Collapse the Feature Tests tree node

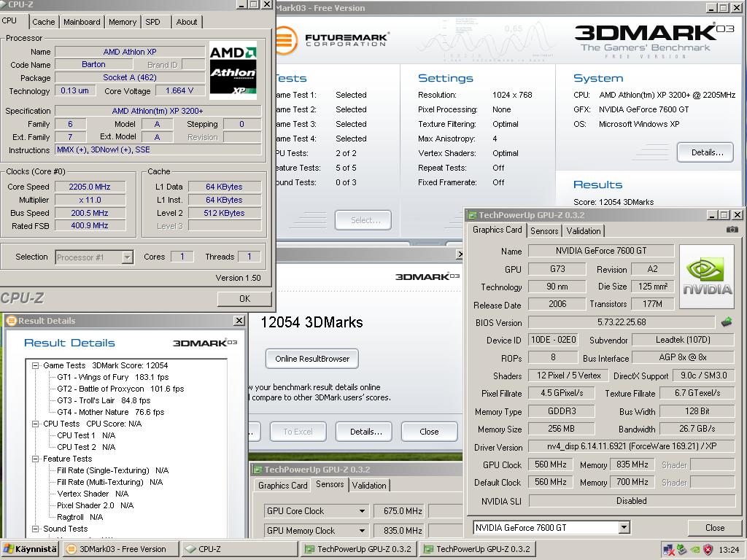coord(35,459)
